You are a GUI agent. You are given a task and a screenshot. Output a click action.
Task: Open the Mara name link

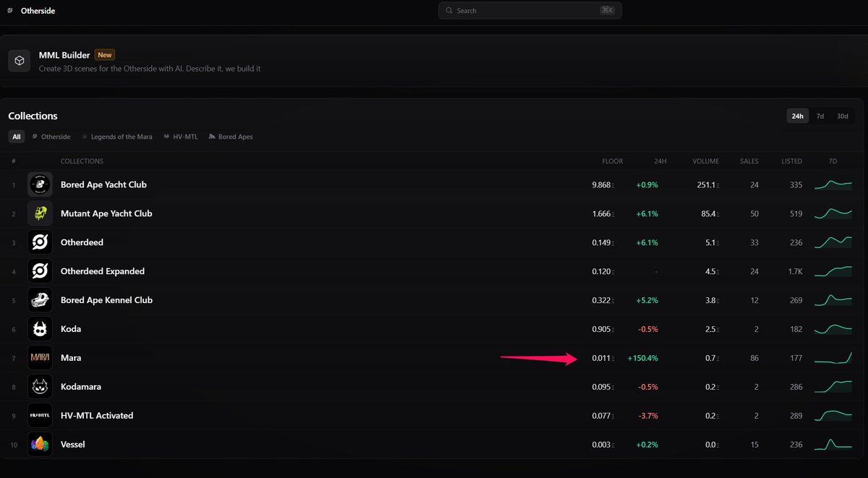click(x=71, y=358)
